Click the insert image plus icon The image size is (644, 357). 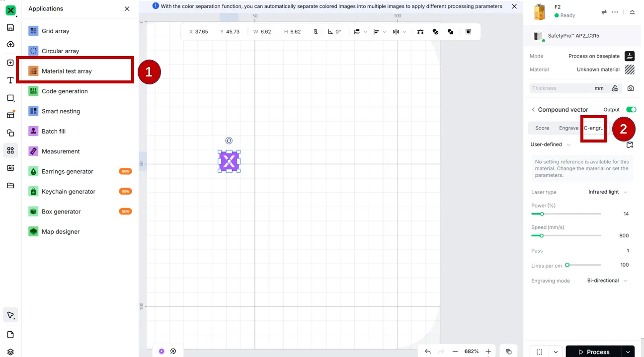(10, 63)
